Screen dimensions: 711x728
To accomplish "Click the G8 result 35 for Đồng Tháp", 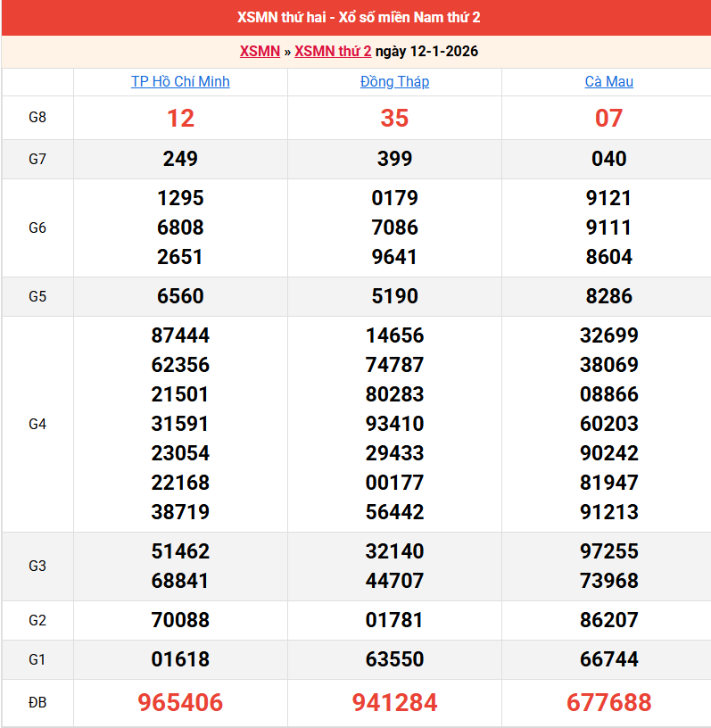I will pyautogui.click(x=394, y=118).
